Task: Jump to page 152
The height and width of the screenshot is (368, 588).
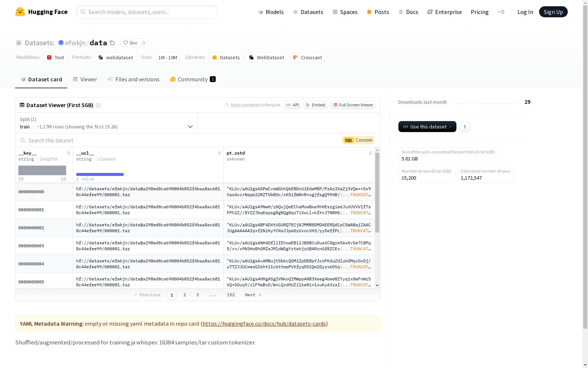Action: click(231, 295)
